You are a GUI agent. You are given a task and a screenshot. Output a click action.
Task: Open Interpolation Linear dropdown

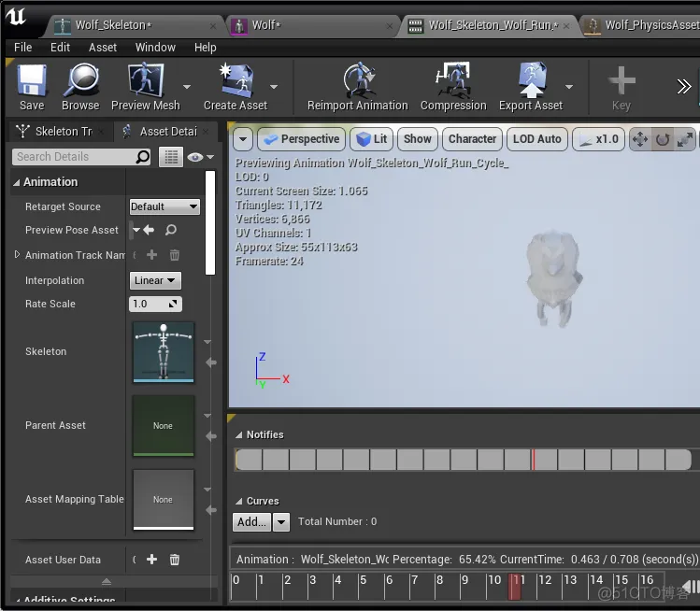click(x=155, y=280)
